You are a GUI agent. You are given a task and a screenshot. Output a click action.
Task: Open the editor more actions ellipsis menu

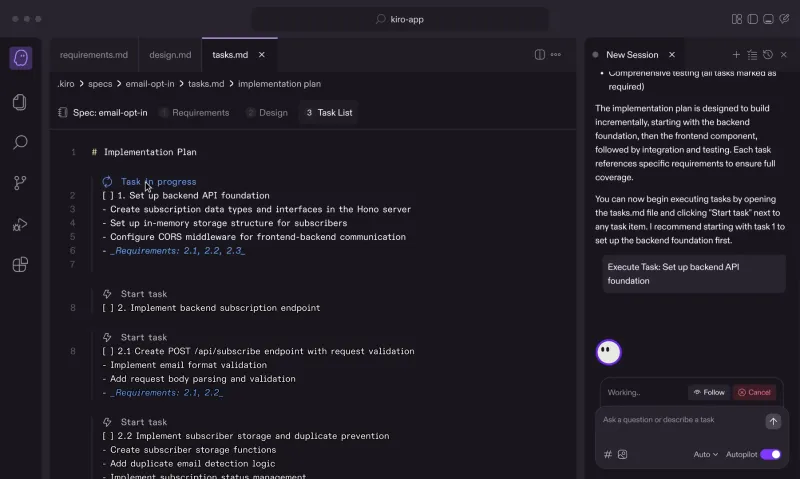(x=556, y=55)
